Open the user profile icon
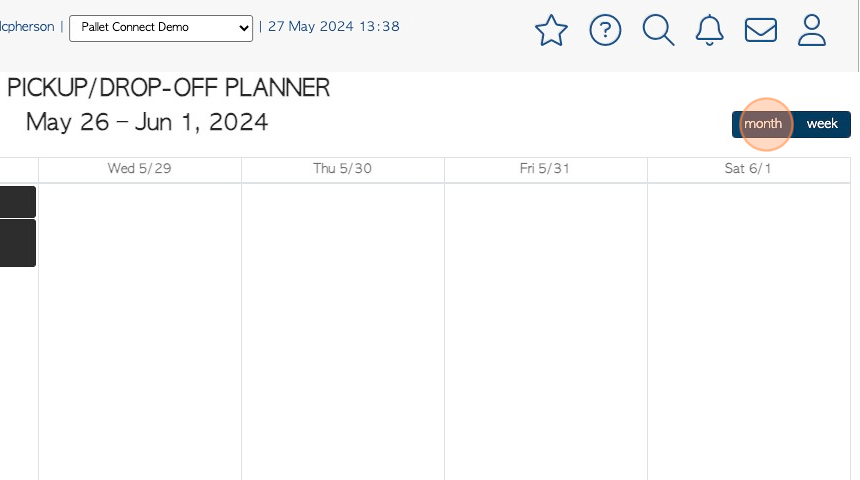This screenshot has width=860, height=480. 812,30
